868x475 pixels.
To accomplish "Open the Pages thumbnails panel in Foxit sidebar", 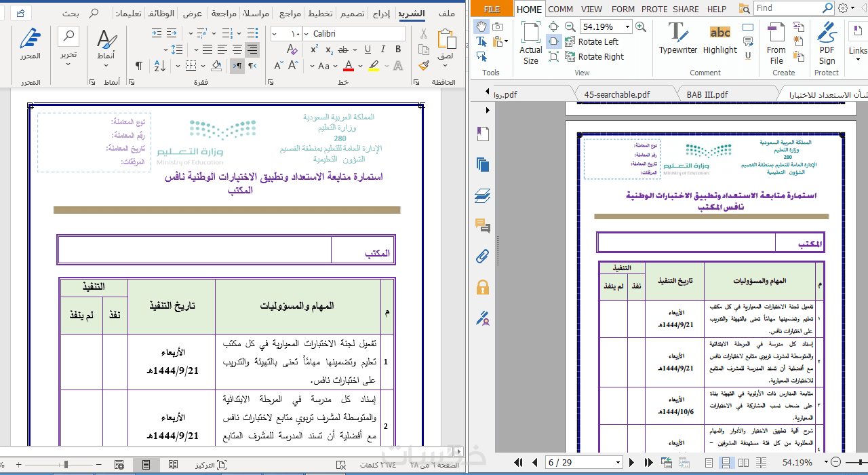I will tap(483, 165).
